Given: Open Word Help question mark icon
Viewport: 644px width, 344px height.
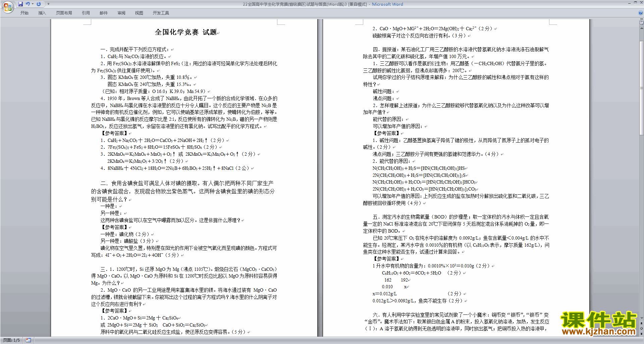Looking at the screenshot, I should (x=641, y=13).
